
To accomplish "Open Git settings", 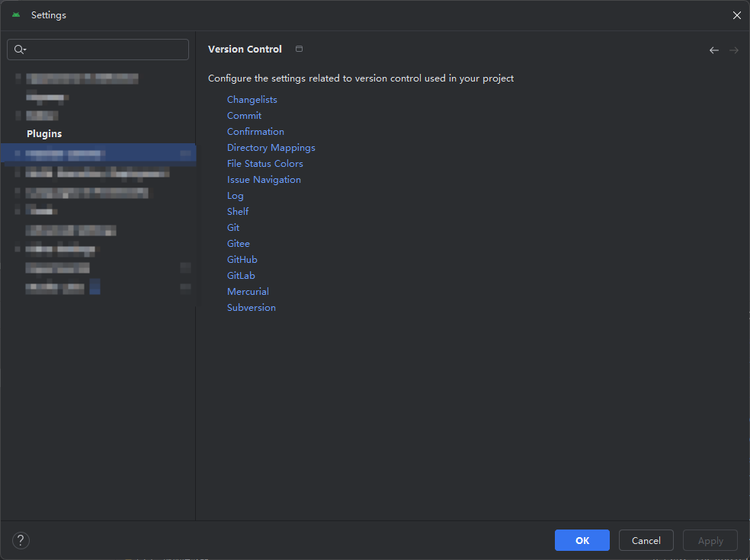I will point(233,227).
